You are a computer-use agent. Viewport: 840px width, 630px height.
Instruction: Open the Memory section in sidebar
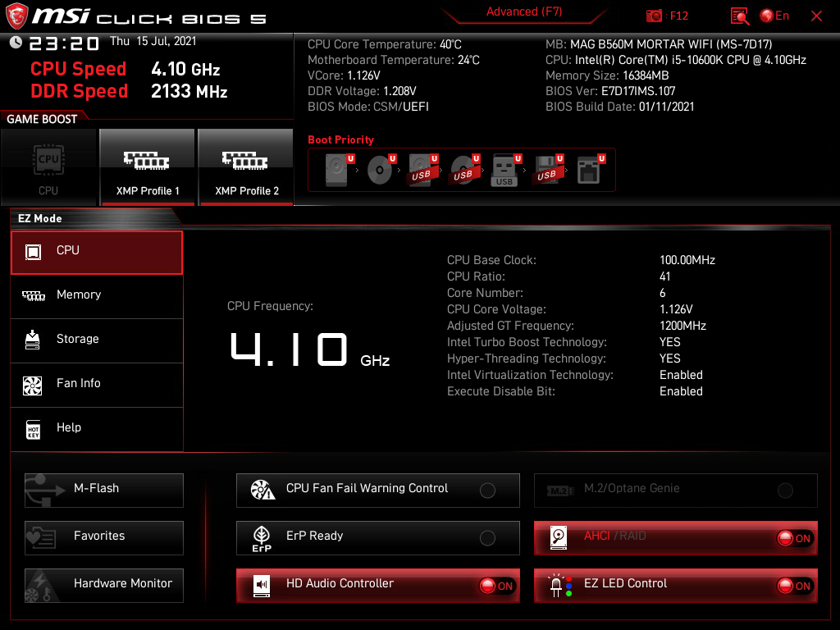point(79,295)
